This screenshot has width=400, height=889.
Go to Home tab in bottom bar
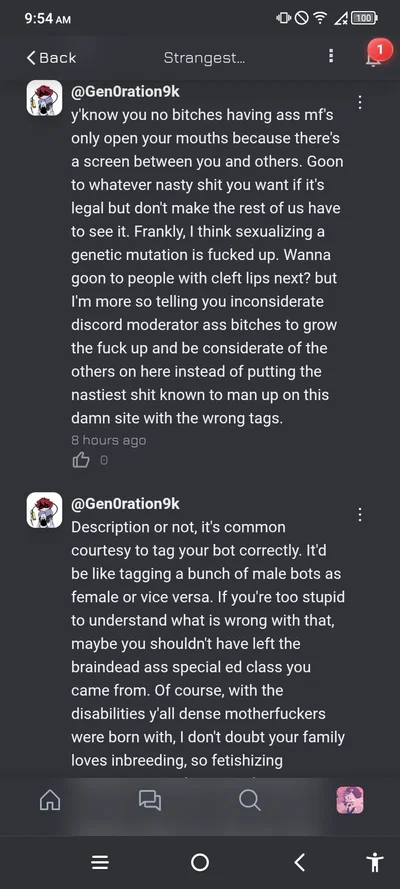(x=50, y=800)
